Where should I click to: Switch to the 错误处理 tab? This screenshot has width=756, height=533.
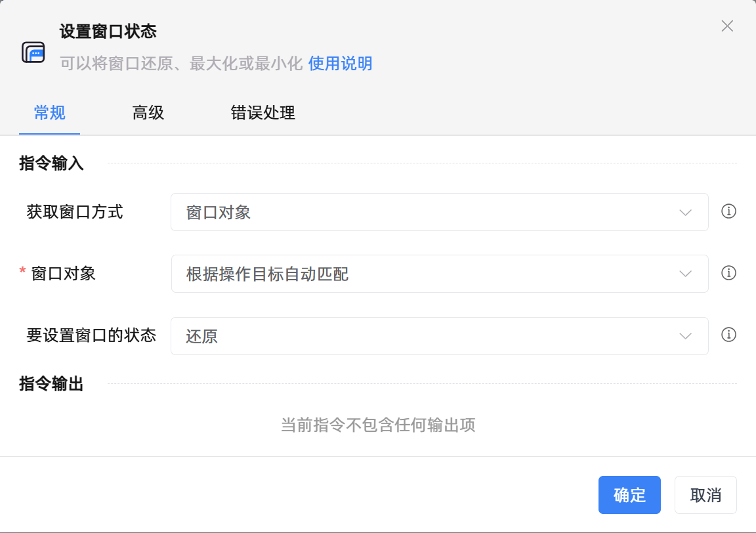[x=262, y=113]
